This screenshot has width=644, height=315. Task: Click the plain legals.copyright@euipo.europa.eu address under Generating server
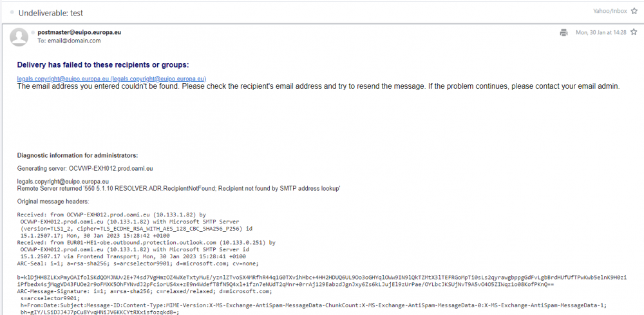(63, 181)
